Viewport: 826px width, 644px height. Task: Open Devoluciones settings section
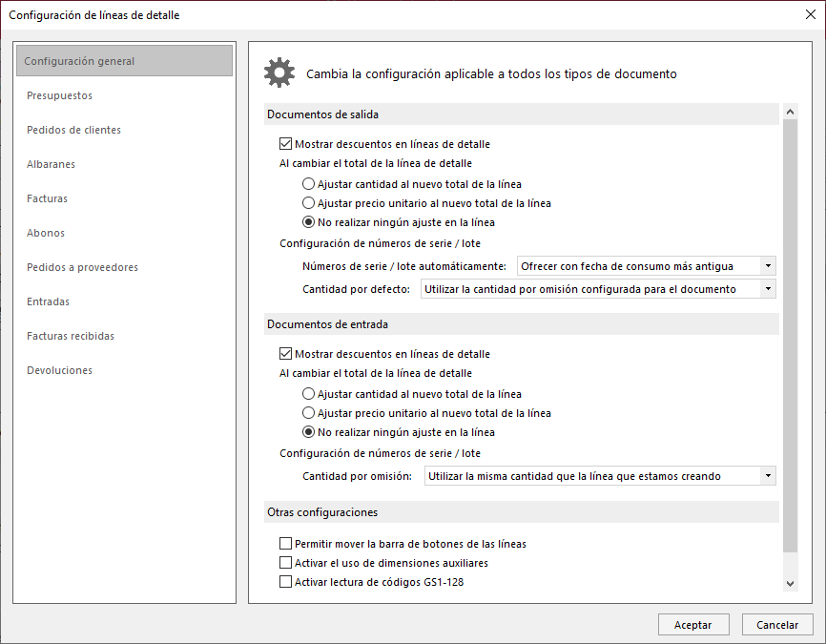pyautogui.click(x=59, y=370)
